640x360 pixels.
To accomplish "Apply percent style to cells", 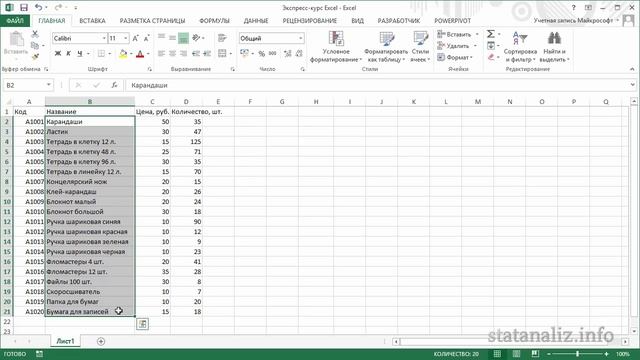I will click(x=262, y=53).
